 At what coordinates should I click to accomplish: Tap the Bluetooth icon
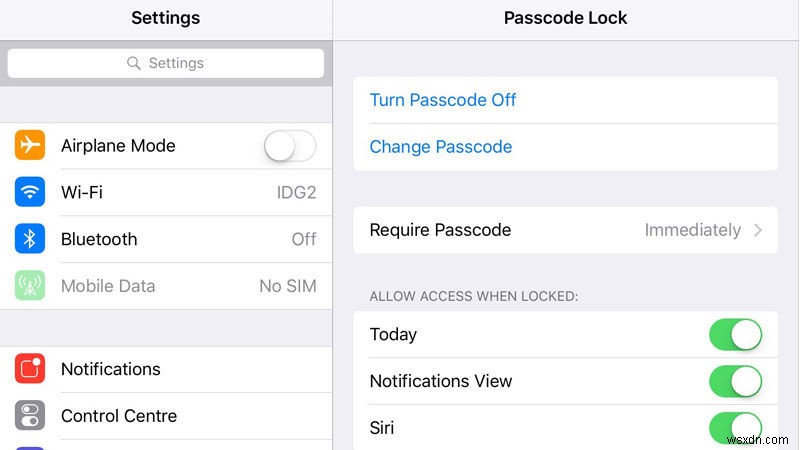point(30,239)
